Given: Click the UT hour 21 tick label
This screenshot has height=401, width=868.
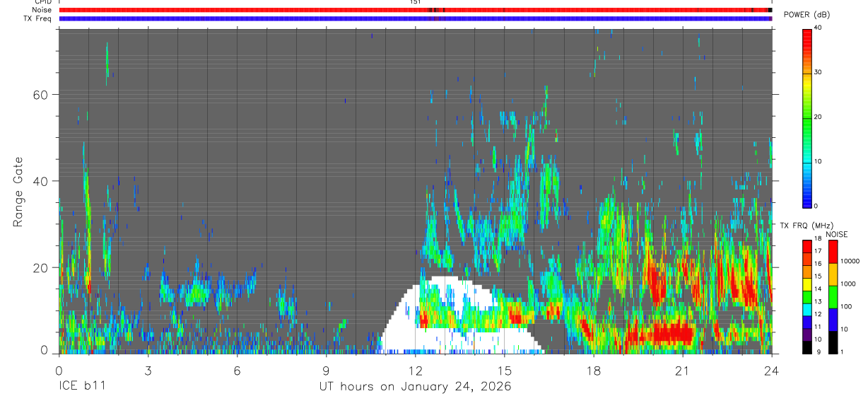Looking at the screenshot, I should [x=683, y=371].
